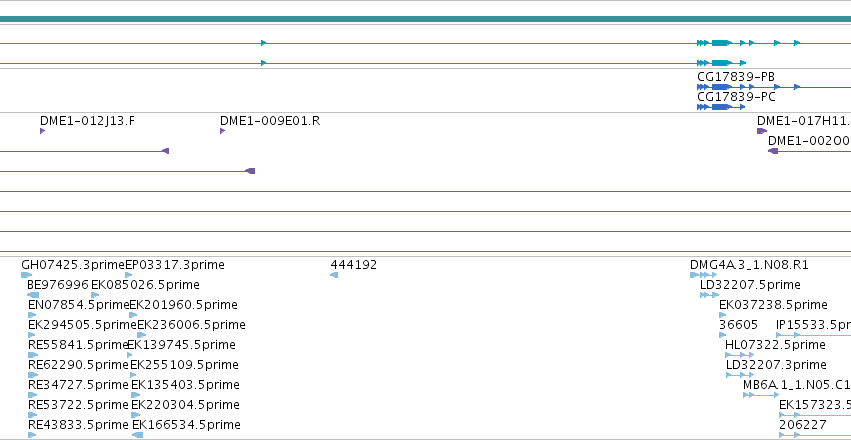
Task: Click the EK135403.5prime EST label
Action: pos(185,385)
